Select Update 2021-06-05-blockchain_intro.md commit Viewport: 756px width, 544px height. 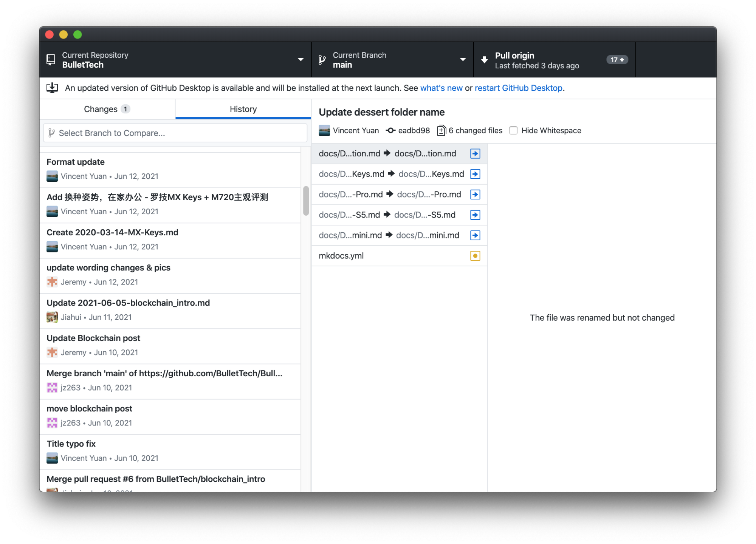pyautogui.click(x=170, y=311)
